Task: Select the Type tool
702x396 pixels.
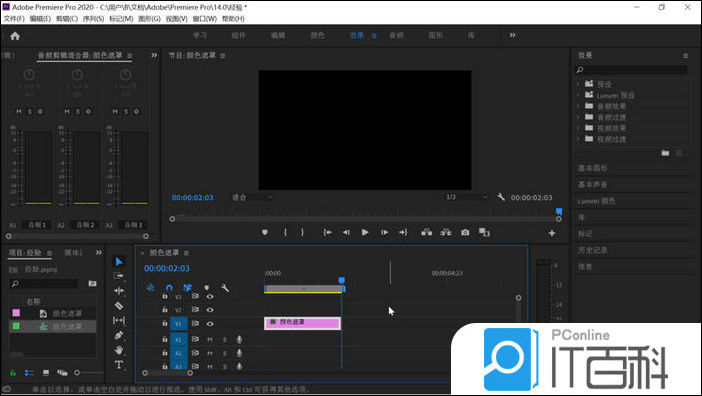Action: click(119, 365)
